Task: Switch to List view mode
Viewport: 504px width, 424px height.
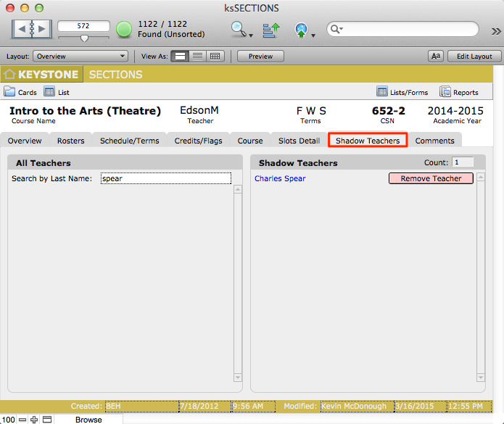Action: click(x=197, y=57)
